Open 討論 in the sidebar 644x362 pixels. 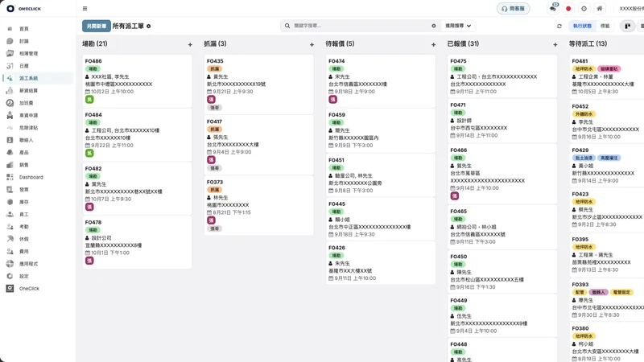[24, 41]
